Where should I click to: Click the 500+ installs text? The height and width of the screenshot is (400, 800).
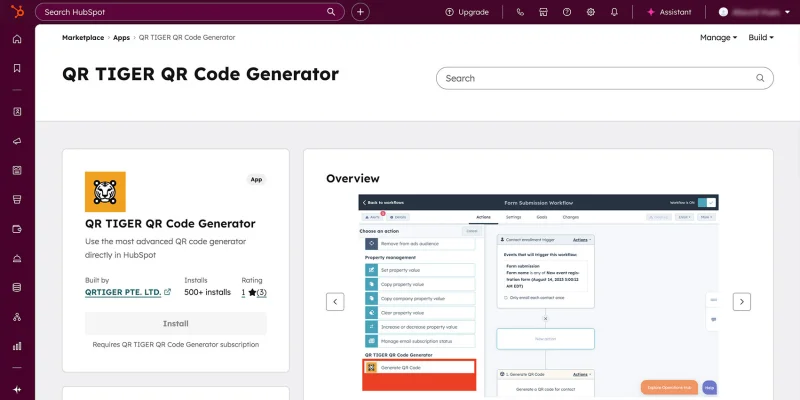(x=208, y=292)
